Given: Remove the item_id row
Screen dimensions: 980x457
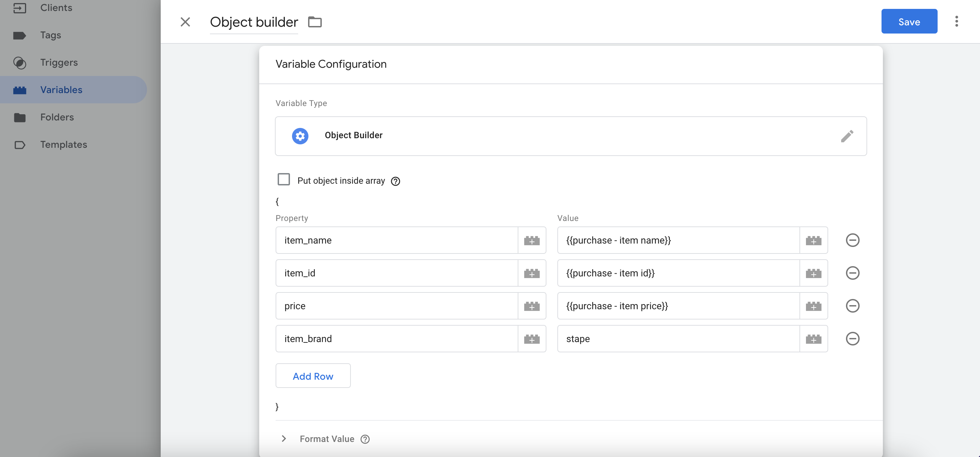Looking at the screenshot, I should pos(852,273).
